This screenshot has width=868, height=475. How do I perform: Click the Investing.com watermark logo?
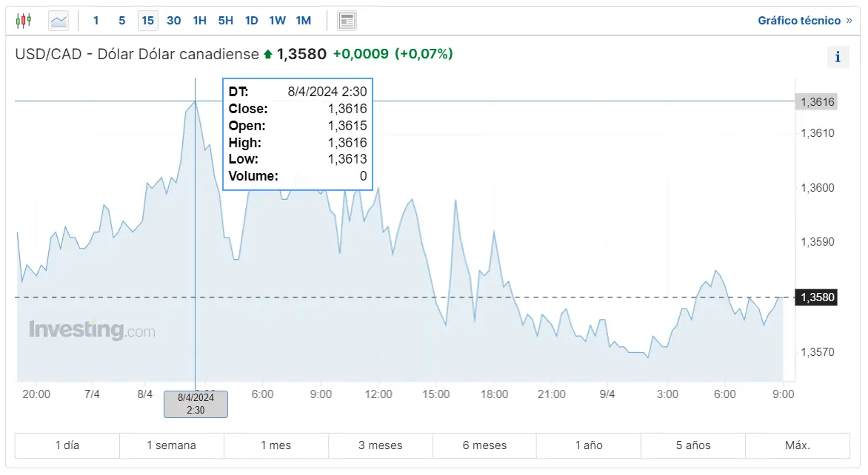pos(92,329)
